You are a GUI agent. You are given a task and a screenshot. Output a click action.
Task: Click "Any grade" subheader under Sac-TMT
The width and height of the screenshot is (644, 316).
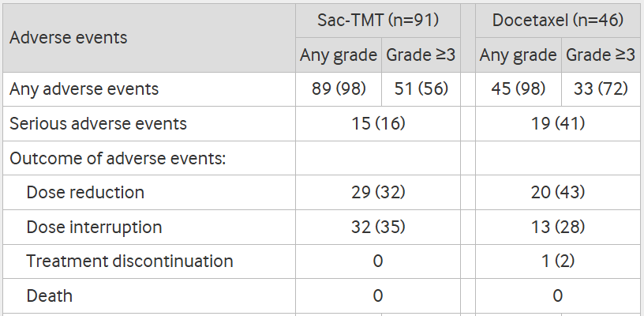pos(339,55)
